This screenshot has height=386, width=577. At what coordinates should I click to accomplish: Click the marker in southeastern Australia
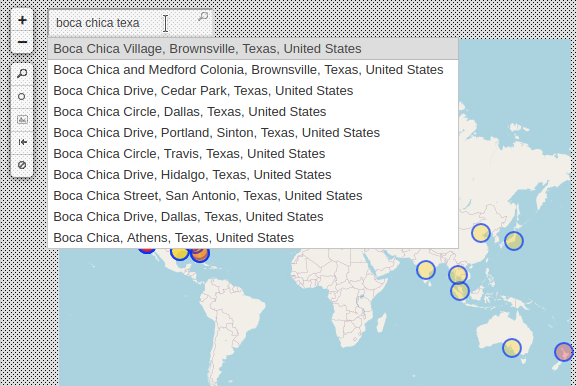[511, 348]
